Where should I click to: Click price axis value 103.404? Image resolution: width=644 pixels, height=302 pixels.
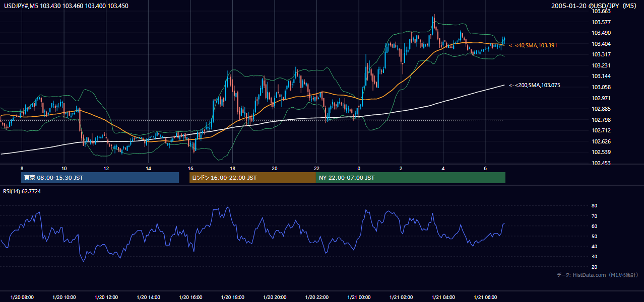click(601, 44)
